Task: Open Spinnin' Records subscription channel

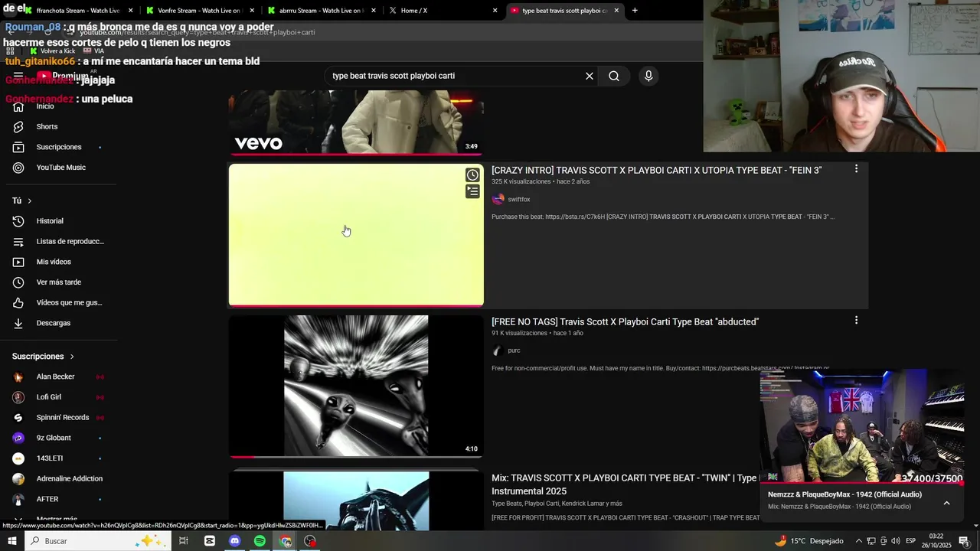Action: point(61,418)
